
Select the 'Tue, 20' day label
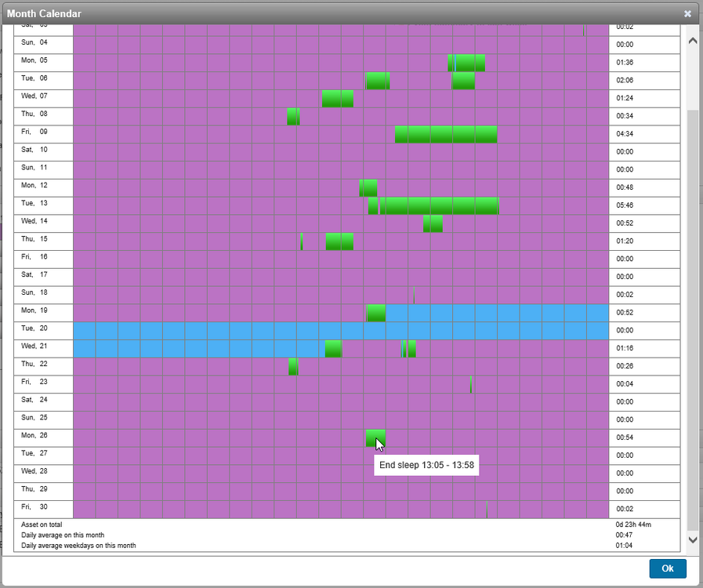pos(34,328)
